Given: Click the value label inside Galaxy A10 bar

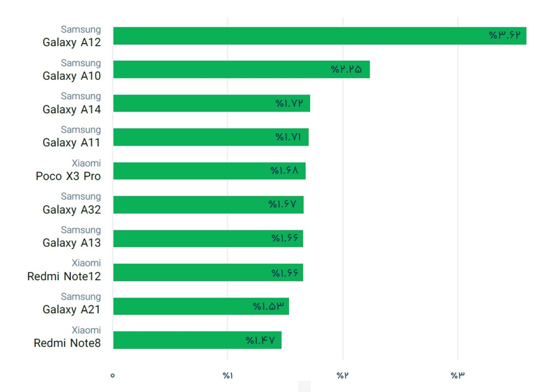Looking at the screenshot, I should 346,69.
